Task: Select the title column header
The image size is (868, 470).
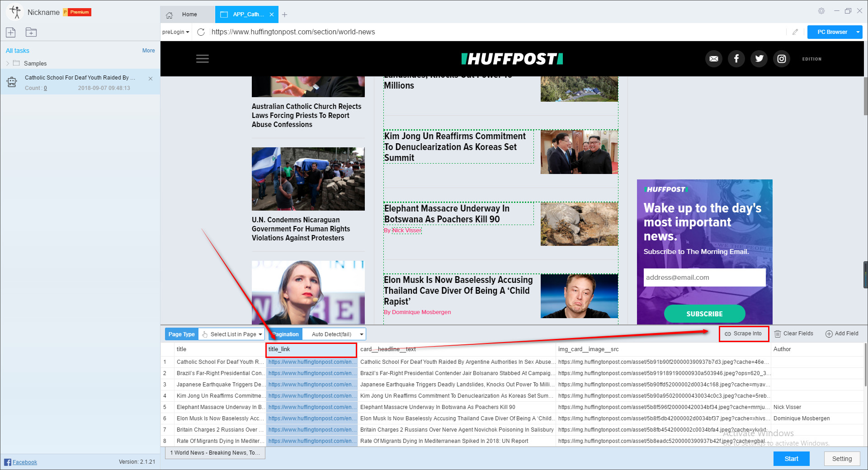Action: tap(220, 349)
